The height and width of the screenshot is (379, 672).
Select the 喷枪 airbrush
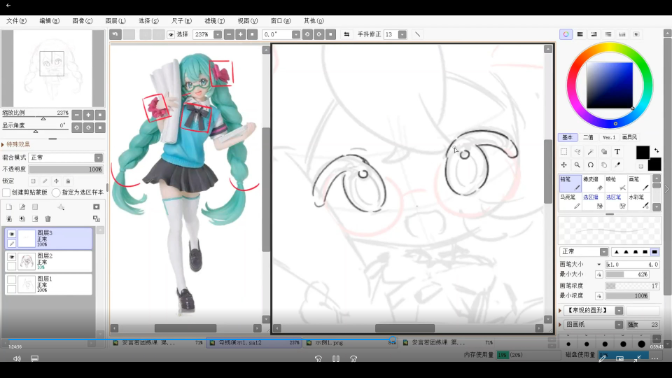coord(616,183)
